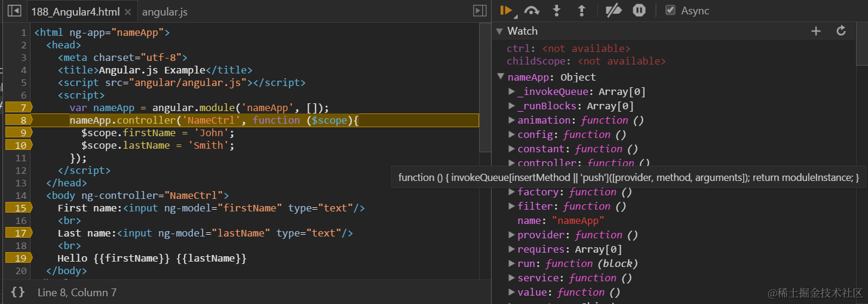Expand the _runBlocks array
Viewport: 868px width, 304px height.
(511, 106)
